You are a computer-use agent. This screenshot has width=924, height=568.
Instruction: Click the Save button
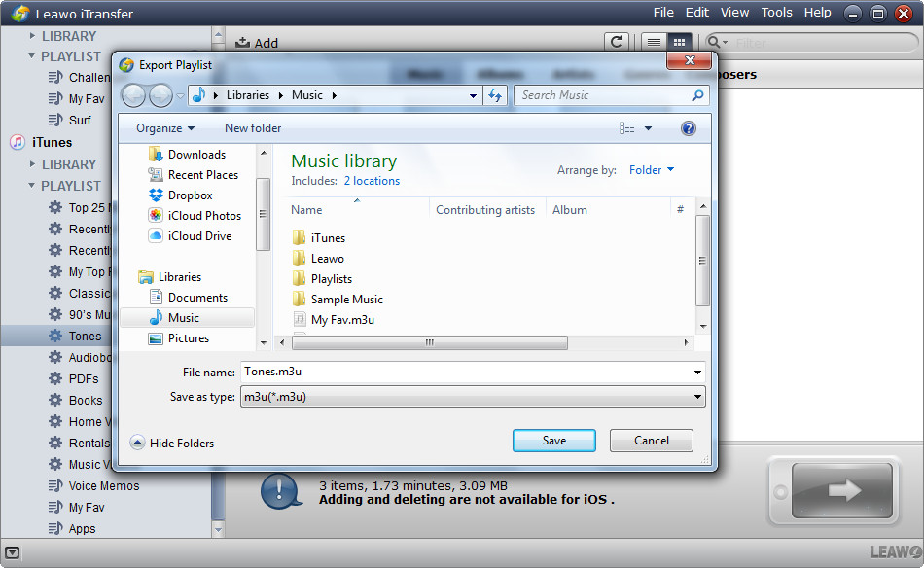pos(554,441)
